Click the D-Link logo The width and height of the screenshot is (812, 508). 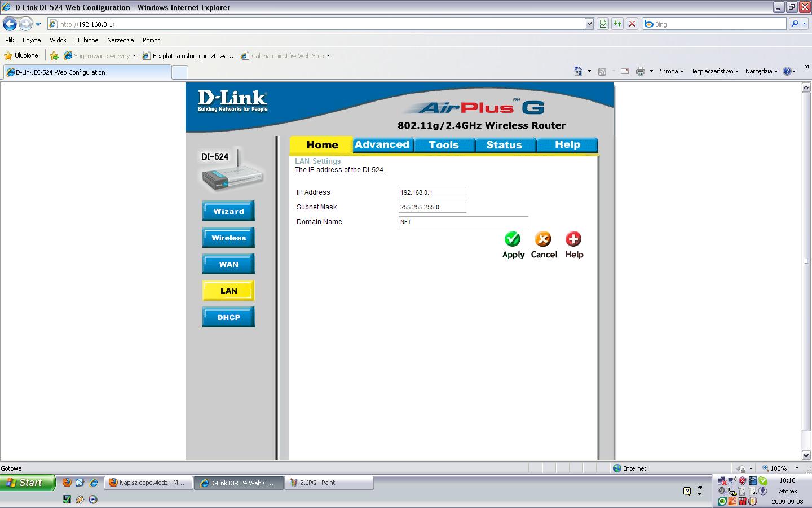[x=232, y=100]
